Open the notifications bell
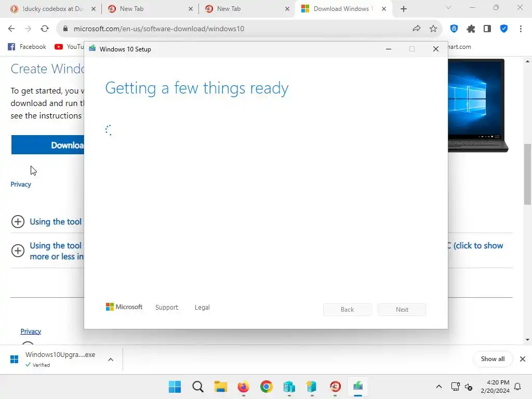This screenshot has height=399, width=532. (517, 387)
